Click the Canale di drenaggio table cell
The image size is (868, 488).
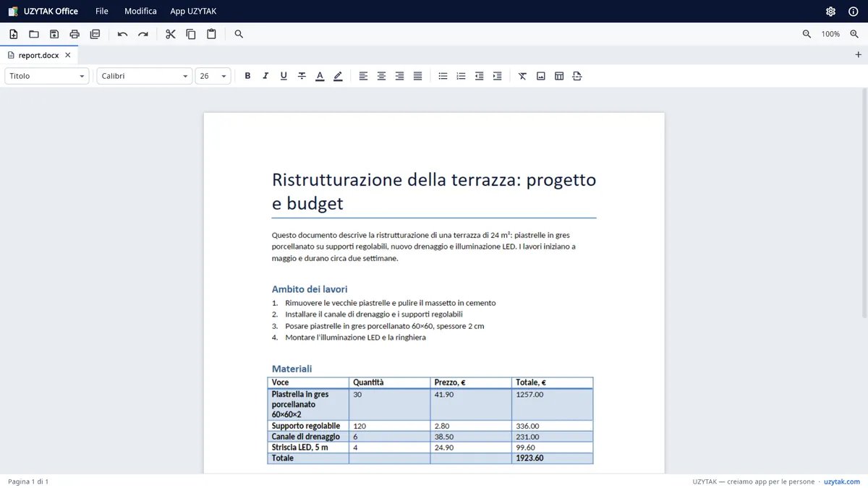308,437
